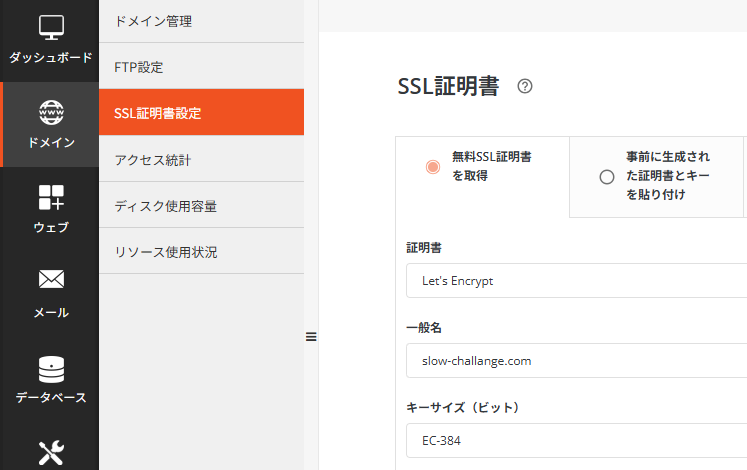The height and width of the screenshot is (470, 747).
Task: Open リソース使用状況 page
Action: (201, 252)
